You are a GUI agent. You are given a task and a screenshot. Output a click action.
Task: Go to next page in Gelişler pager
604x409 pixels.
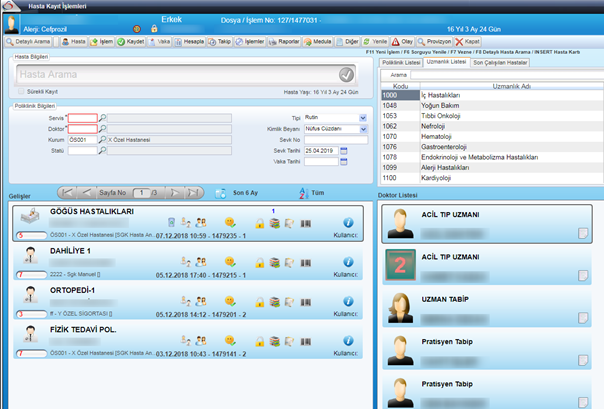pos(174,193)
